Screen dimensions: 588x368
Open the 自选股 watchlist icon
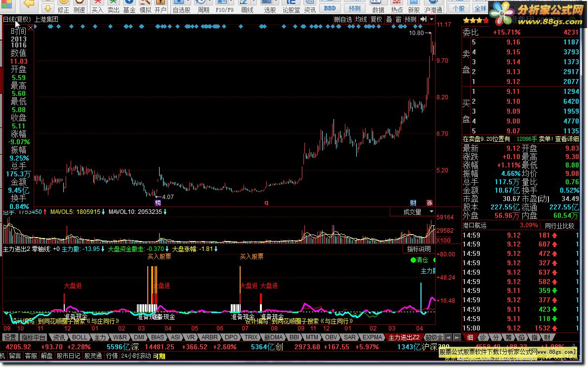[x=181, y=6]
